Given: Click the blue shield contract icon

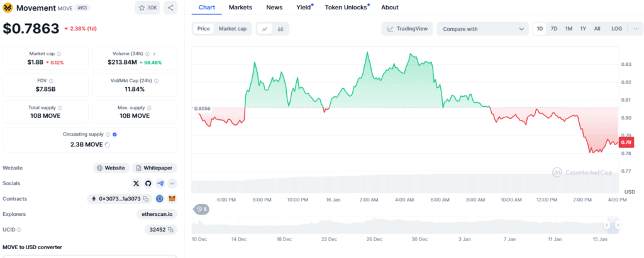Looking at the screenshot, I should 160,199.
